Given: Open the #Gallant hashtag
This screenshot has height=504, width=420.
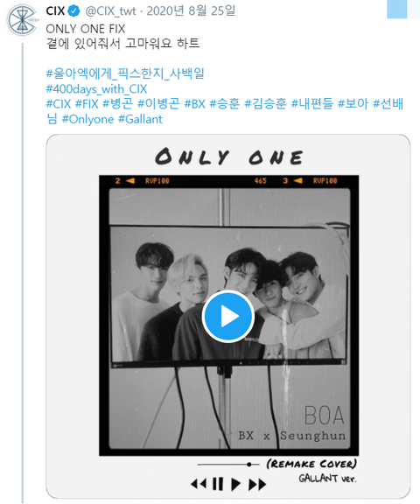Looking at the screenshot, I should 140,119.
